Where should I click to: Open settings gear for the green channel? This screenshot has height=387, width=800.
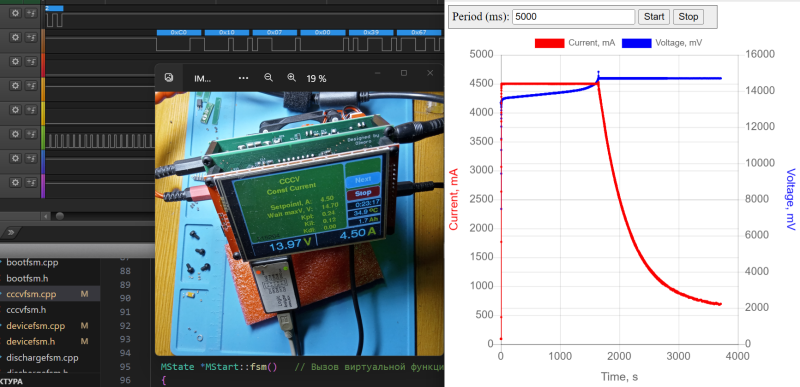click(x=15, y=134)
